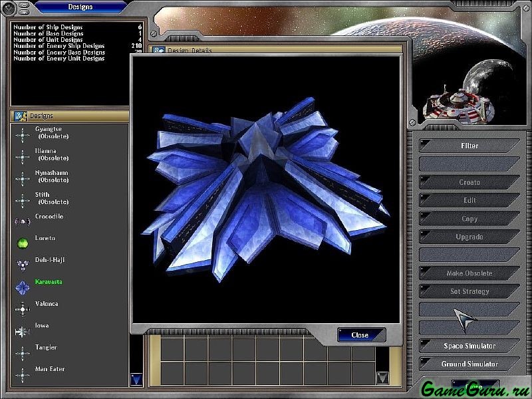Select the Valenca design name
Viewport: 532px width, 399px height.
[x=47, y=304]
